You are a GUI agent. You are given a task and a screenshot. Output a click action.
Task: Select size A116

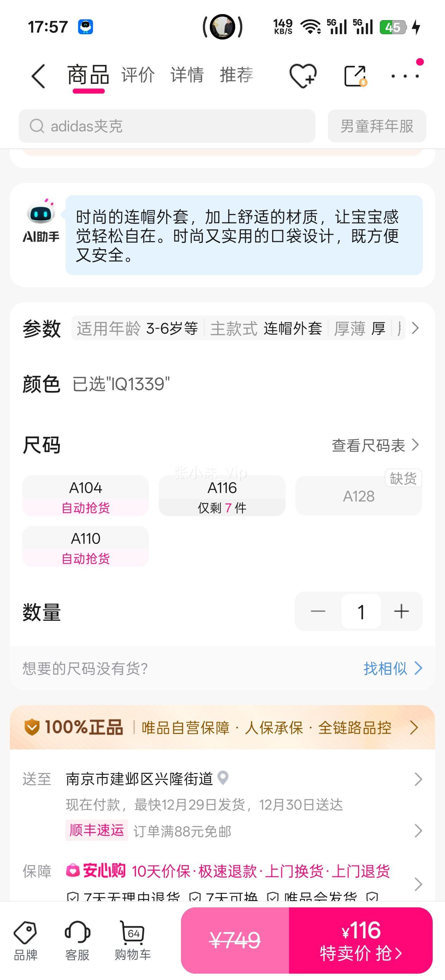pyautogui.click(x=222, y=496)
